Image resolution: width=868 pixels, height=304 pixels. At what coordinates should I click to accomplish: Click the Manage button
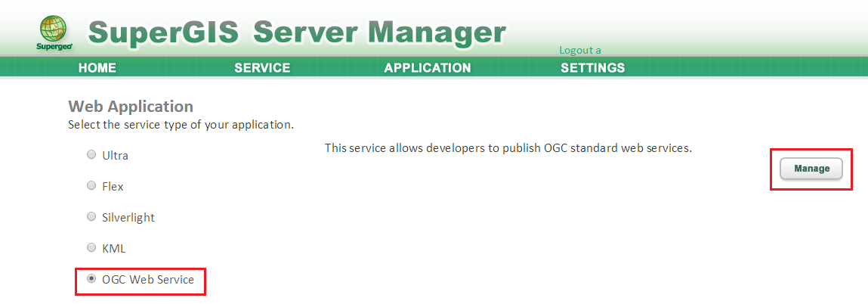pyautogui.click(x=811, y=169)
